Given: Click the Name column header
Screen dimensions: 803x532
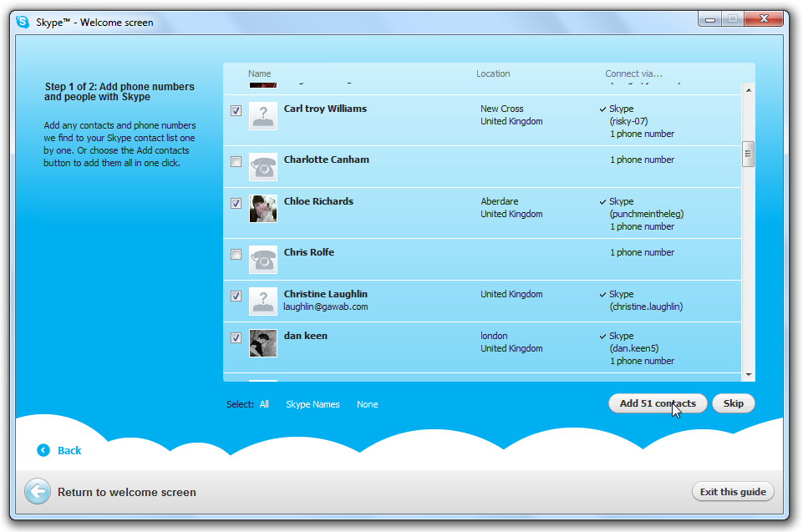Looking at the screenshot, I should coord(260,73).
